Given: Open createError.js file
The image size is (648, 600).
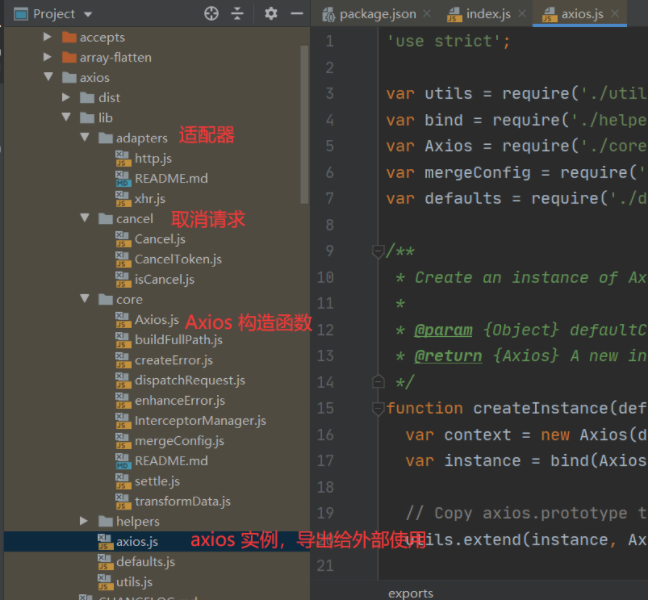Looking at the screenshot, I should pos(174,360).
